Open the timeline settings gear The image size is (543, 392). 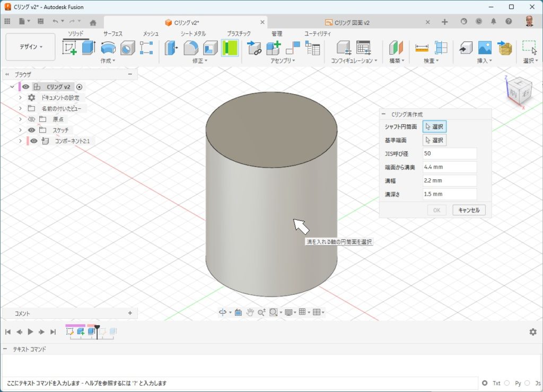(532, 332)
